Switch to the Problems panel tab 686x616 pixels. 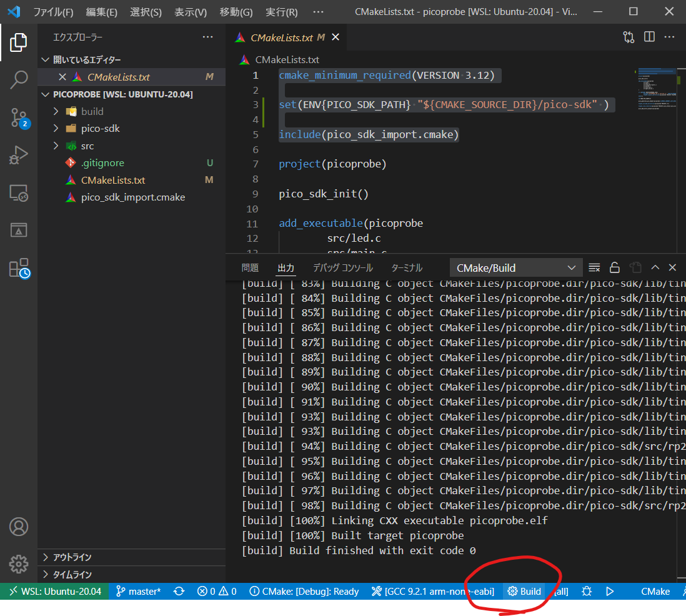(251, 268)
